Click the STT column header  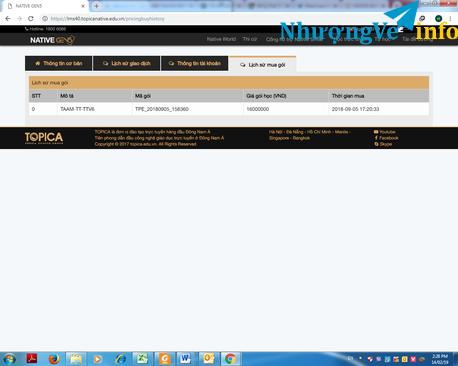click(36, 96)
